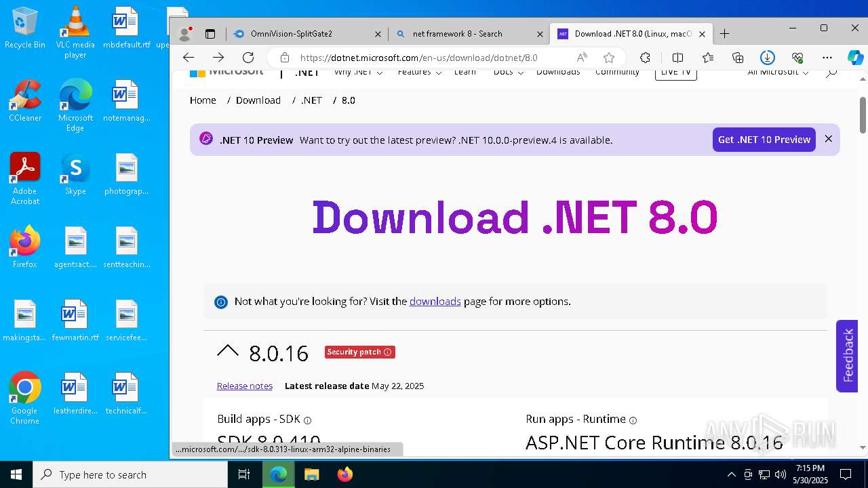Expand All Microsoft dropdown
This screenshot has height=488, width=868.
point(778,72)
